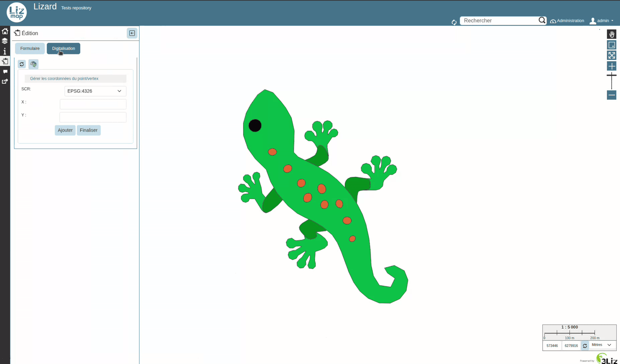Click the Ajouter button
Viewport: 620px width, 364px height.
point(65,130)
